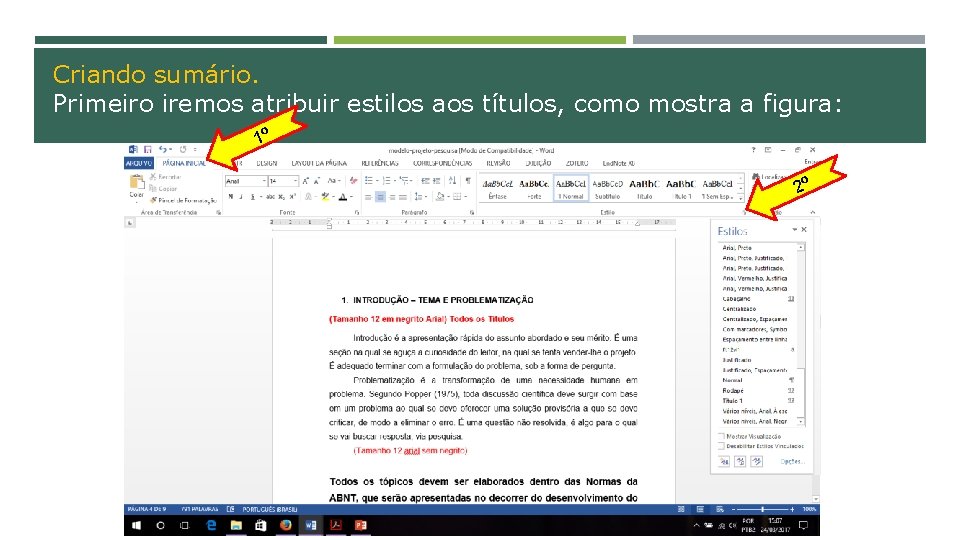The image size is (960, 540).
Task: Click the Save icon in quick access toolbar
Action: click(148, 149)
